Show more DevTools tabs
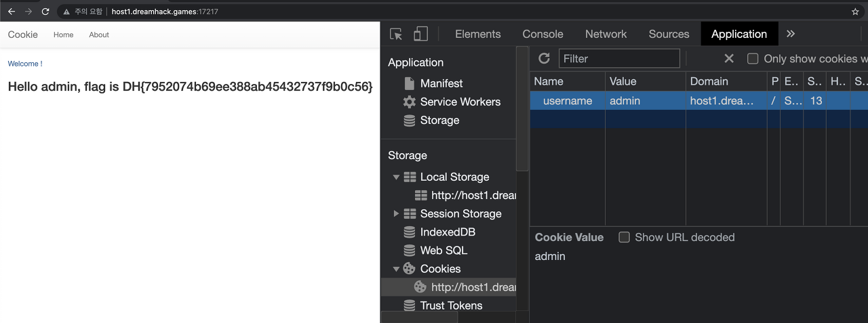This screenshot has width=868, height=323. 791,34
